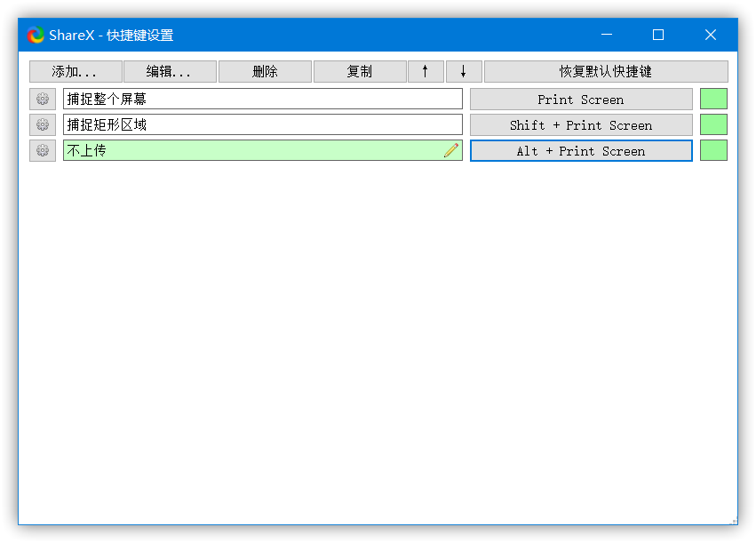The image size is (756, 543).
Task: Select the 捕捉整个屏幕 task field
Action: pos(263,99)
